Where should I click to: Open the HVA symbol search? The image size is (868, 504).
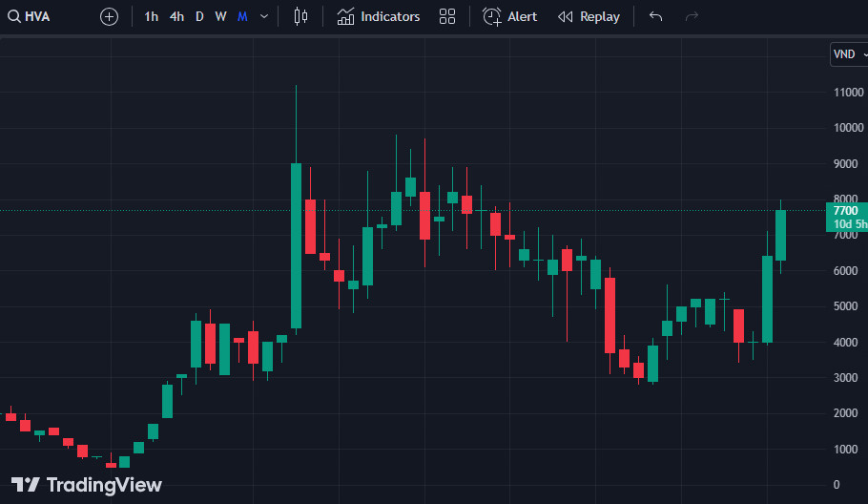point(29,16)
